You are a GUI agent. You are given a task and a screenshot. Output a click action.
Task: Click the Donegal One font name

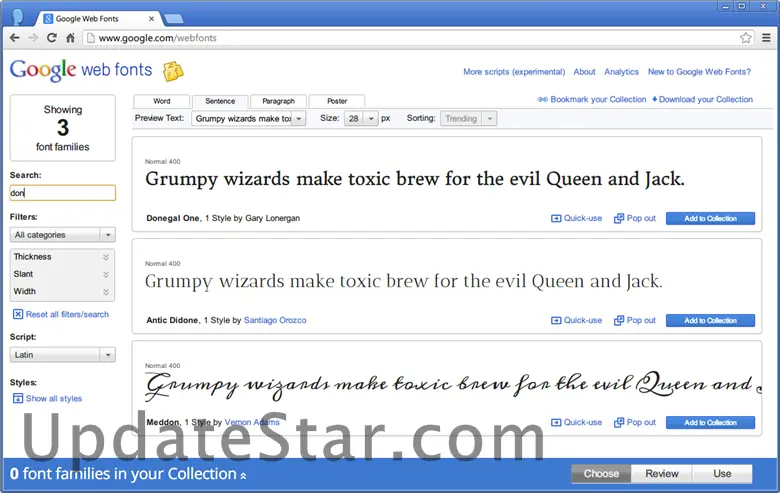pyautogui.click(x=173, y=218)
